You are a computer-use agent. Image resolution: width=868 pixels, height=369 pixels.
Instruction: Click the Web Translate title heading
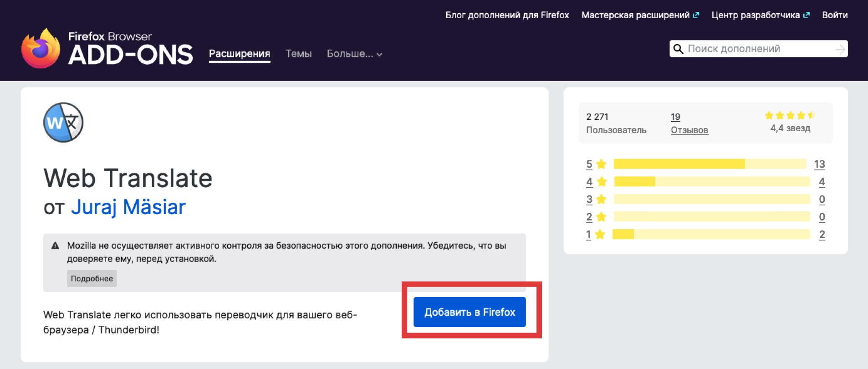coord(128,178)
